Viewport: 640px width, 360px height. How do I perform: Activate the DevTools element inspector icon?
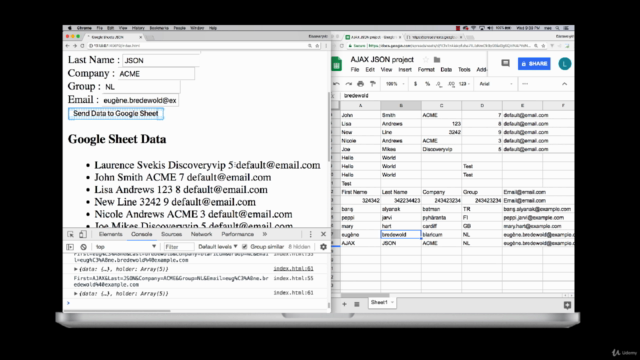tap(70, 234)
